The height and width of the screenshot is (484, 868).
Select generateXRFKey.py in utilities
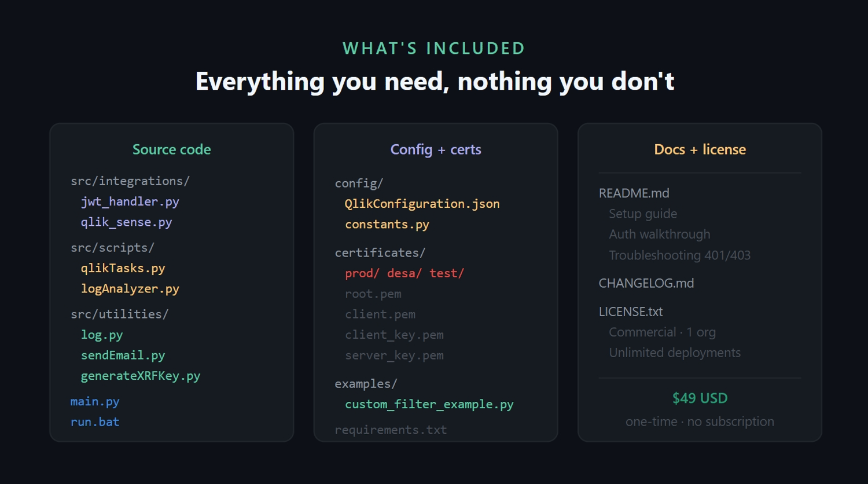(x=140, y=376)
